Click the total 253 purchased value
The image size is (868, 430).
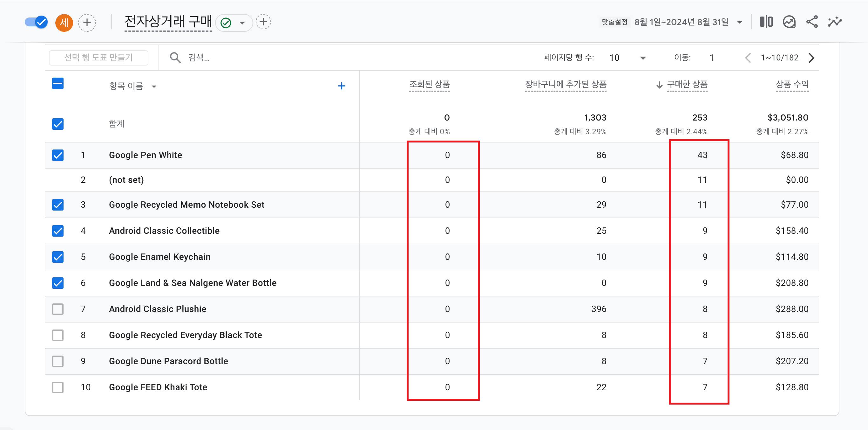(700, 118)
